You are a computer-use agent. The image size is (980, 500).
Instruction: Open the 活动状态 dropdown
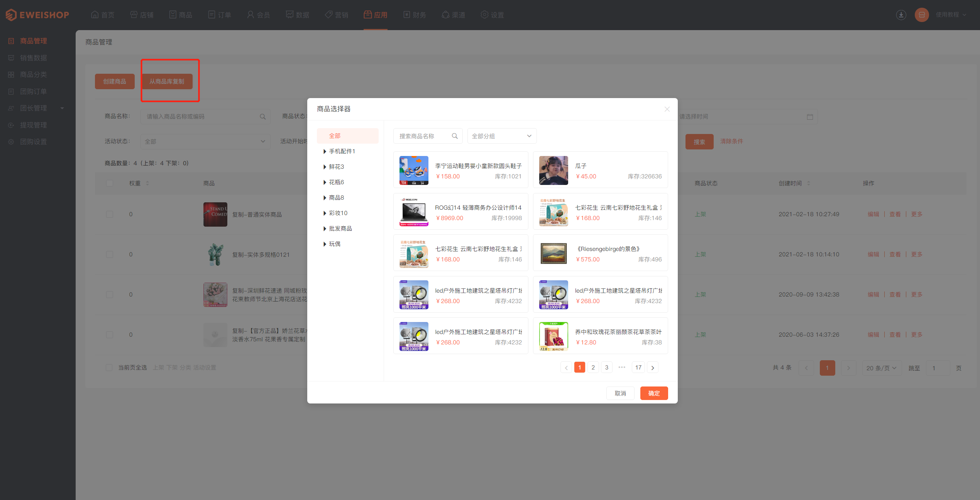coord(205,141)
